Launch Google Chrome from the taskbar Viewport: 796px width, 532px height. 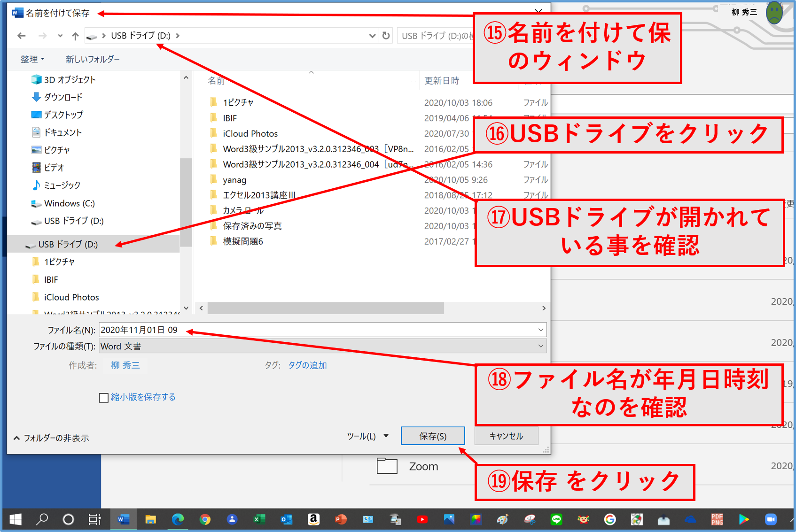205,519
